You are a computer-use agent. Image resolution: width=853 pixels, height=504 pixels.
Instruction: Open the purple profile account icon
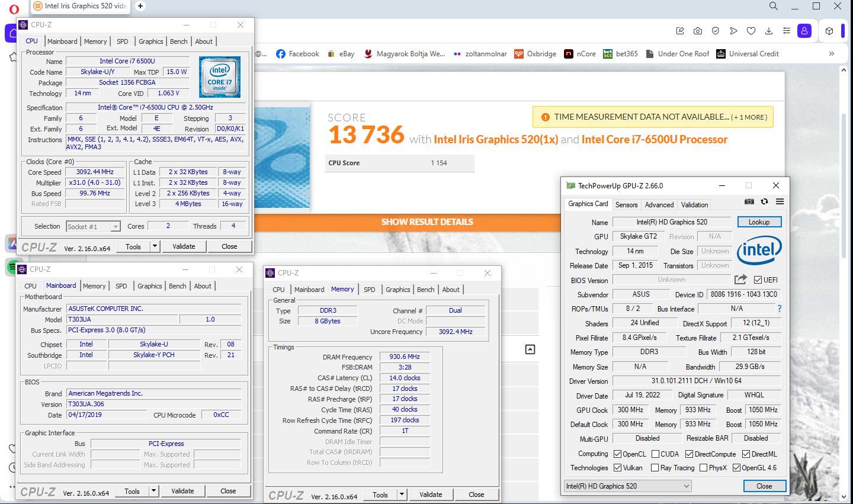pos(804,31)
